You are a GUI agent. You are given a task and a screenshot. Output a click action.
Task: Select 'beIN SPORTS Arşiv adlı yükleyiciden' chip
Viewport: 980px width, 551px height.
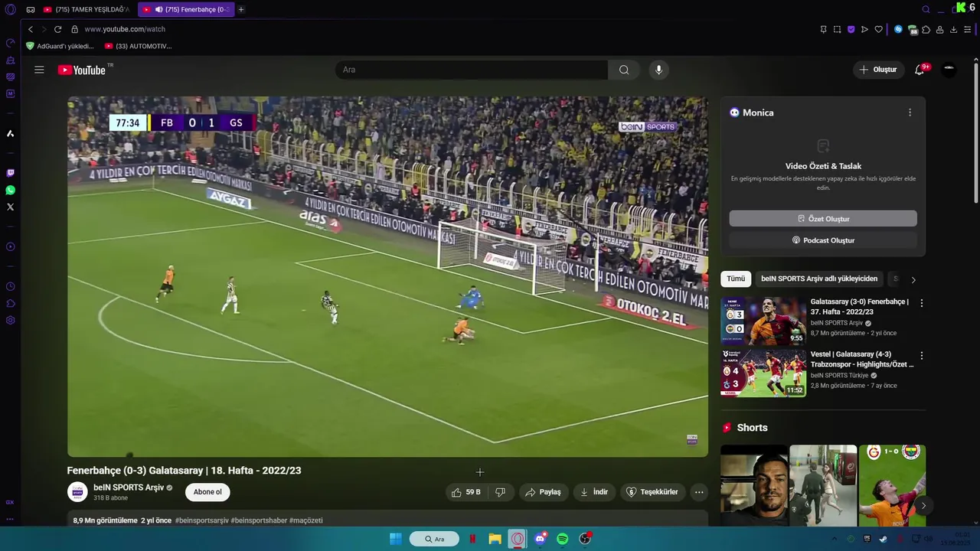click(x=819, y=279)
